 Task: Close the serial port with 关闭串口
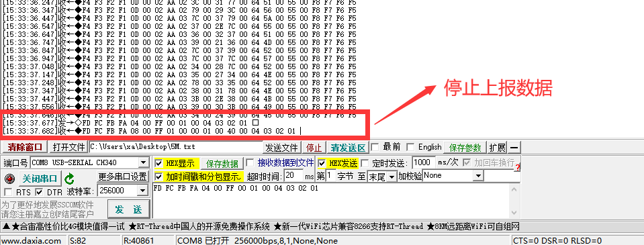pos(41,179)
